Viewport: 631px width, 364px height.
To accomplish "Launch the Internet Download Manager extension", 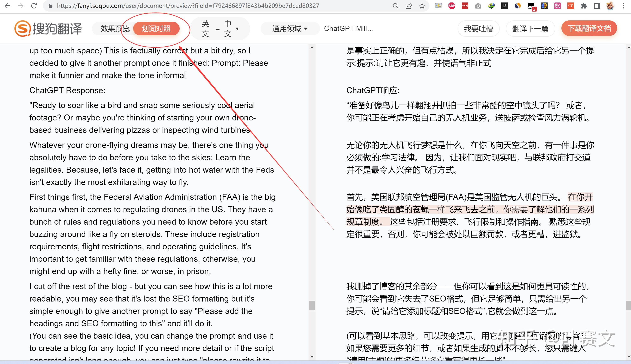I will 491,6.
